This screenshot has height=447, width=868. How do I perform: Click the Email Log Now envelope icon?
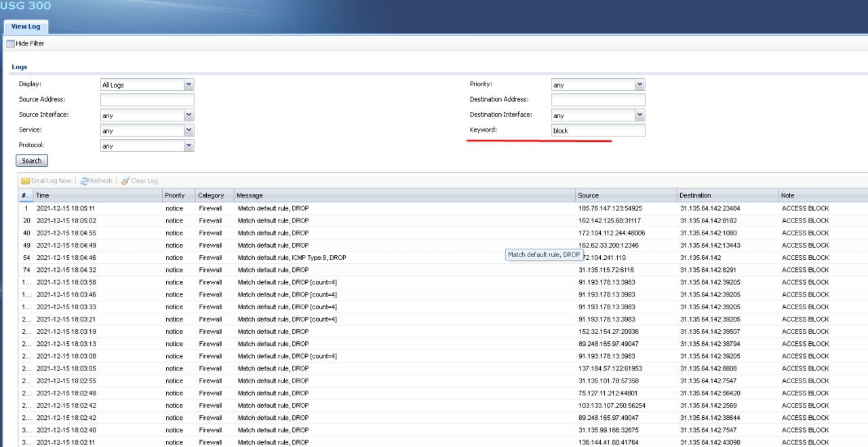tap(25, 181)
